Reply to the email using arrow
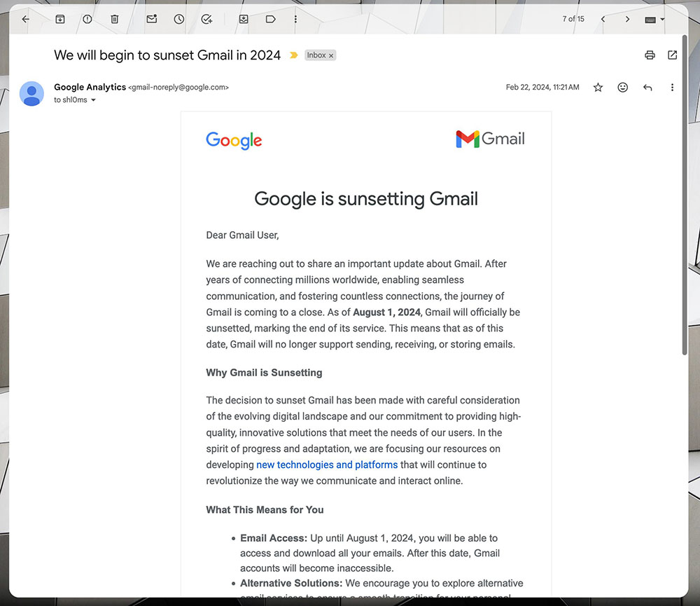 click(x=647, y=88)
